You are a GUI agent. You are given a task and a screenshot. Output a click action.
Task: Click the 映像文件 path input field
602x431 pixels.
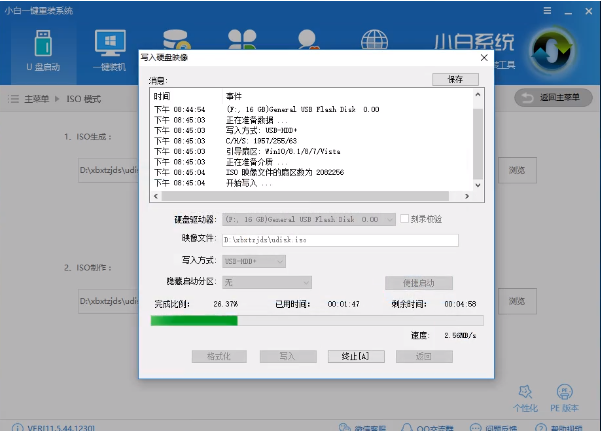tap(340, 240)
